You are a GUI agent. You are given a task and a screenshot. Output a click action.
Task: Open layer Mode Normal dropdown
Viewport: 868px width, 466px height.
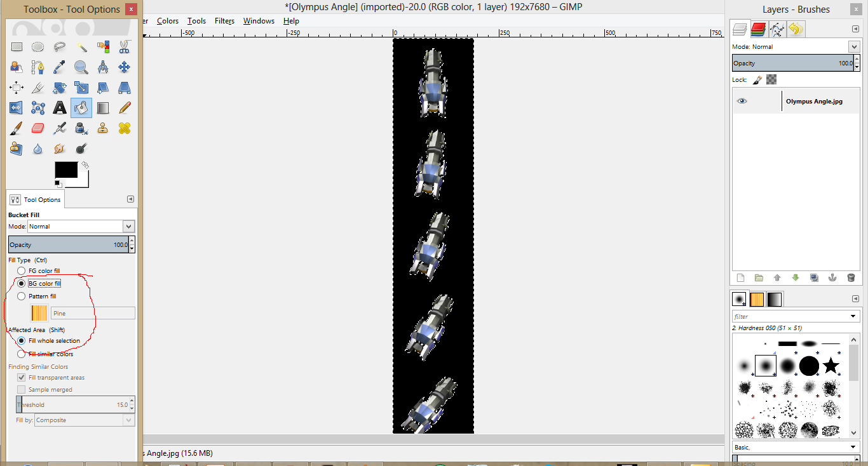click(x=855, y=46)
